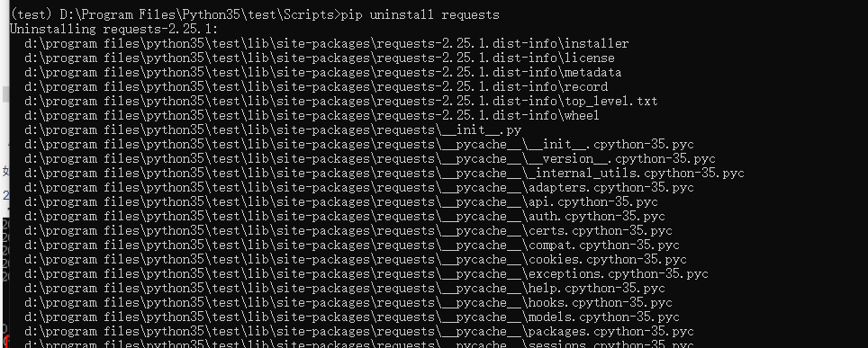The image size is (868, 348).
Task: Select the dist-info\record path line
Action: coord(316,87)
